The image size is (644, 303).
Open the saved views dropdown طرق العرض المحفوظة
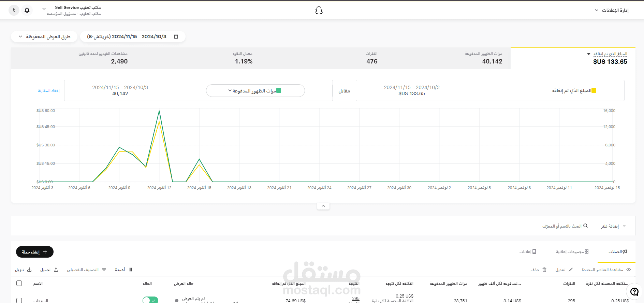(44, 37)
